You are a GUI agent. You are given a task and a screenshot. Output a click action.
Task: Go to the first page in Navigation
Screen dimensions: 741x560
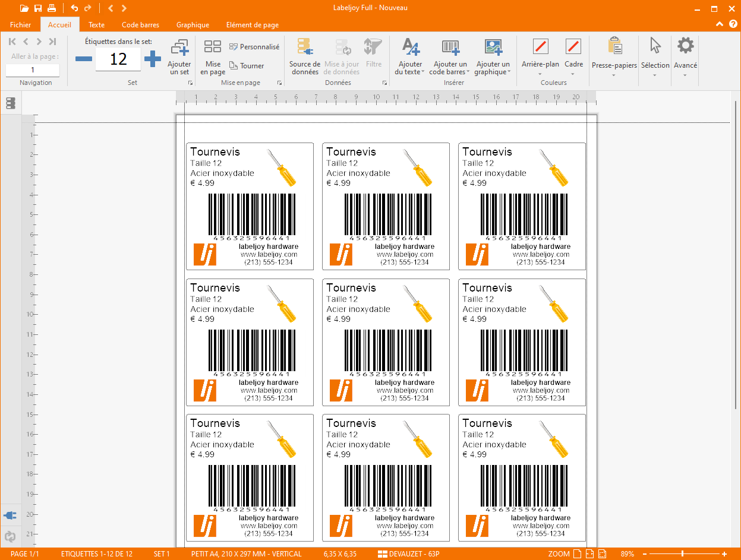click(12, 42)
